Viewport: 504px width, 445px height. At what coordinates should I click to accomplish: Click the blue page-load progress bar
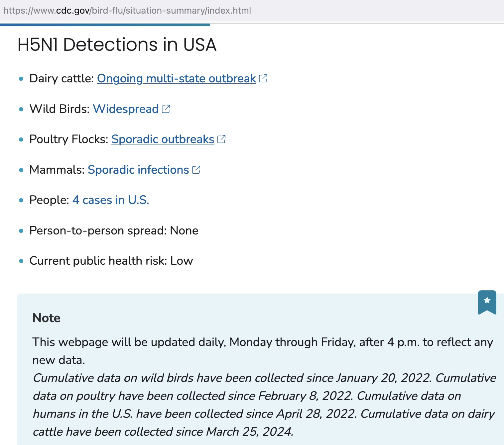[105, 25]
